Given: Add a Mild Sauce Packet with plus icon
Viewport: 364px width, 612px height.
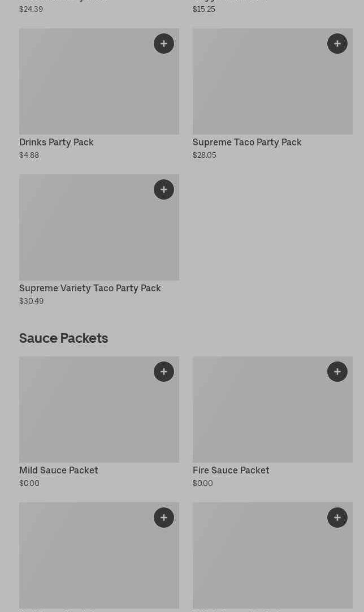Looking at the screenshot, I should click(x=164, y=372).
